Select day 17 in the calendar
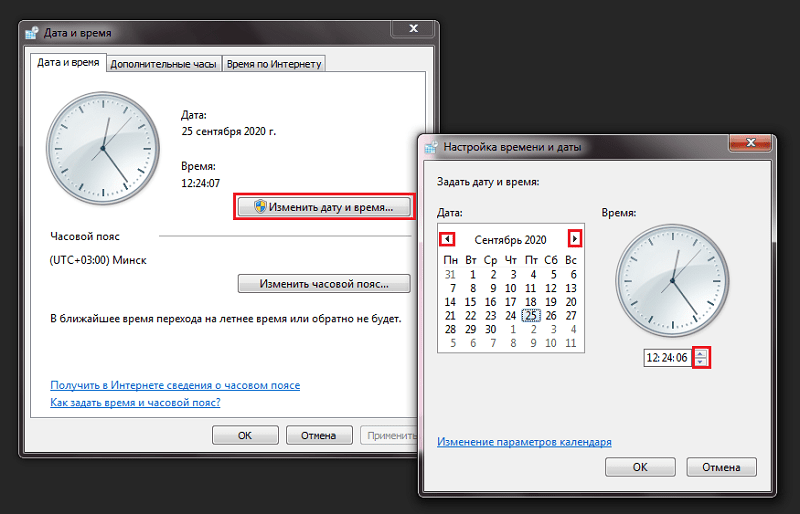 (511, 302)
